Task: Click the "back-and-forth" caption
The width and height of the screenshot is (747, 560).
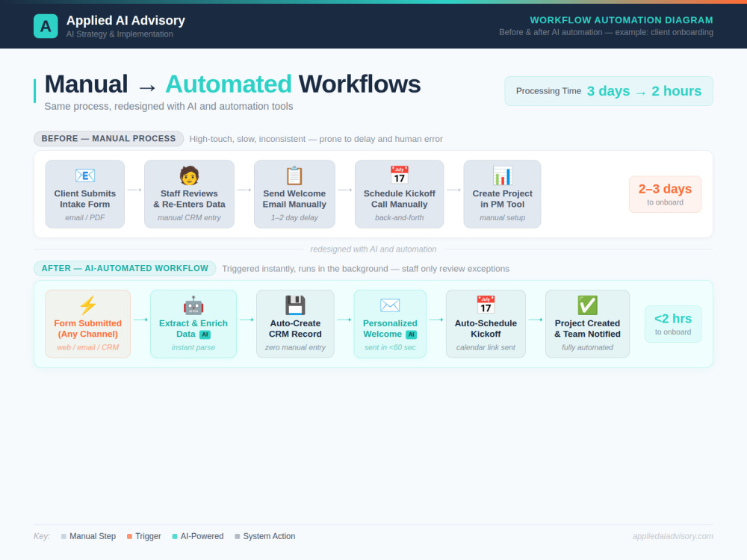Action: click(x=399, y=217)
